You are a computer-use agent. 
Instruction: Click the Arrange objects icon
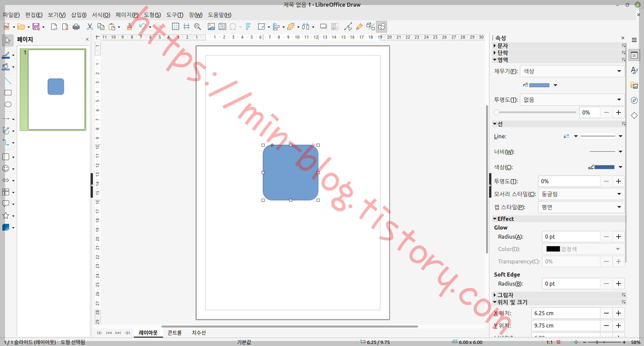pyautogui.click(x=291, y=27)
